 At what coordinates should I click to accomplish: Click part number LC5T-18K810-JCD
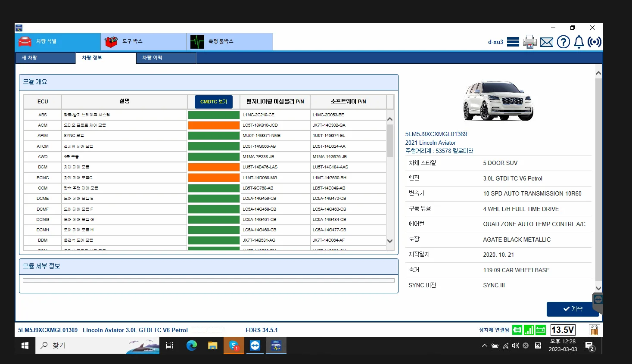(x=260, y=125)
